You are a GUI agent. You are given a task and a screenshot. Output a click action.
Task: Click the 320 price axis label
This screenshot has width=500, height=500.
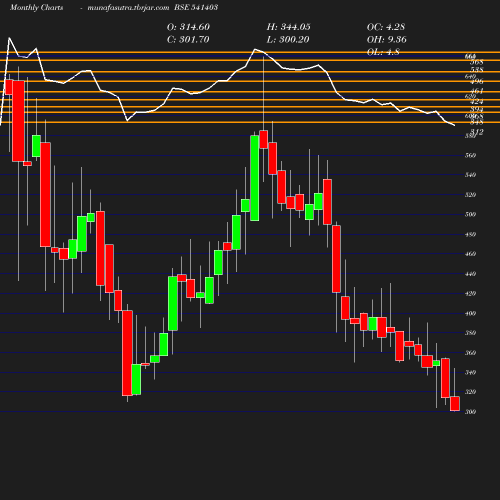470,392
